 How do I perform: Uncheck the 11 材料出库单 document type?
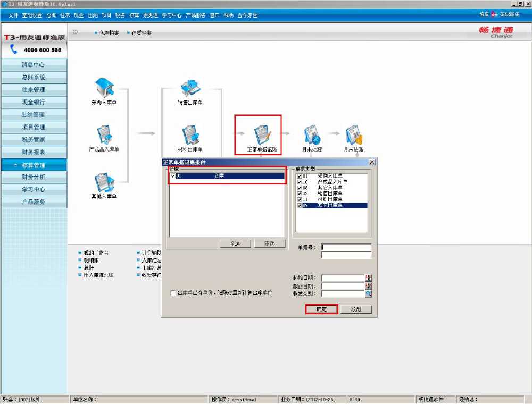(x=299, y=199)
